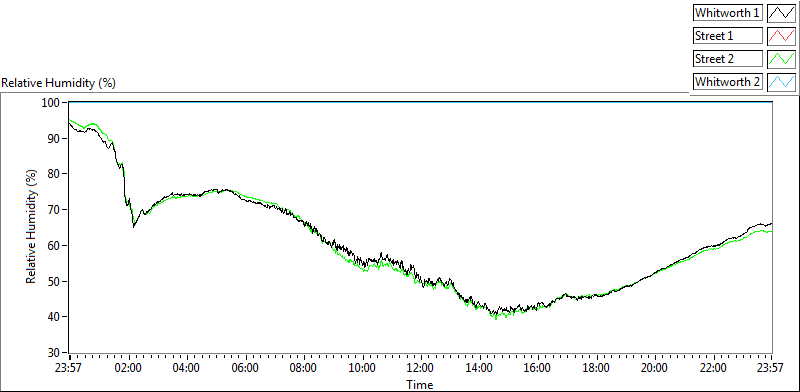Image resolution: width=800 pixels, height=392 pixels.
Task: Click the 18:00 time axis label
Action: coord(596,368)
